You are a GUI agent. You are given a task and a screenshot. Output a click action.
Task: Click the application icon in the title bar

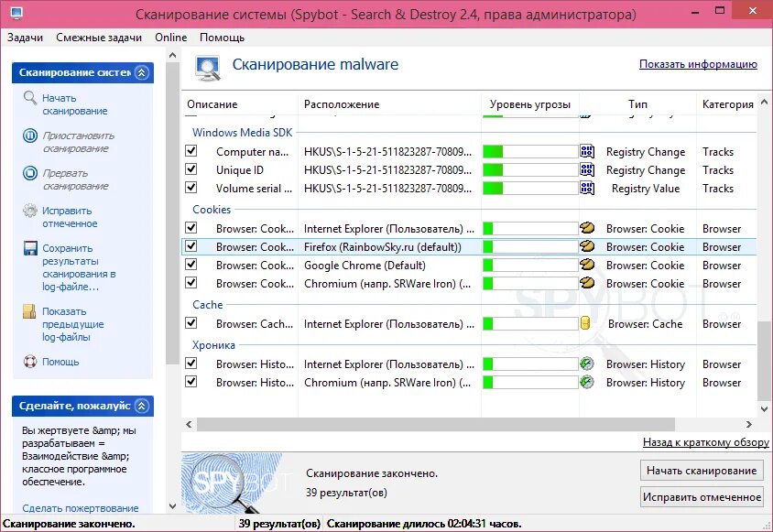16,13
